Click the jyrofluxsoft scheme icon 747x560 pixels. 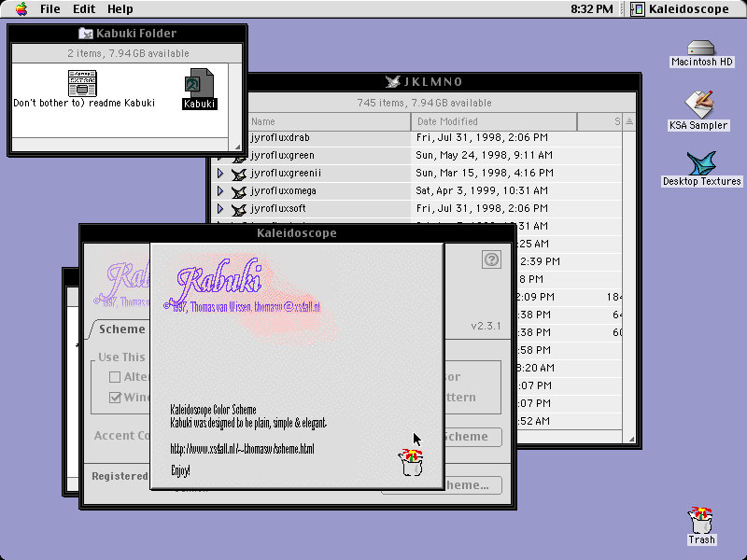pyautogui.click(x=239, y=209)
